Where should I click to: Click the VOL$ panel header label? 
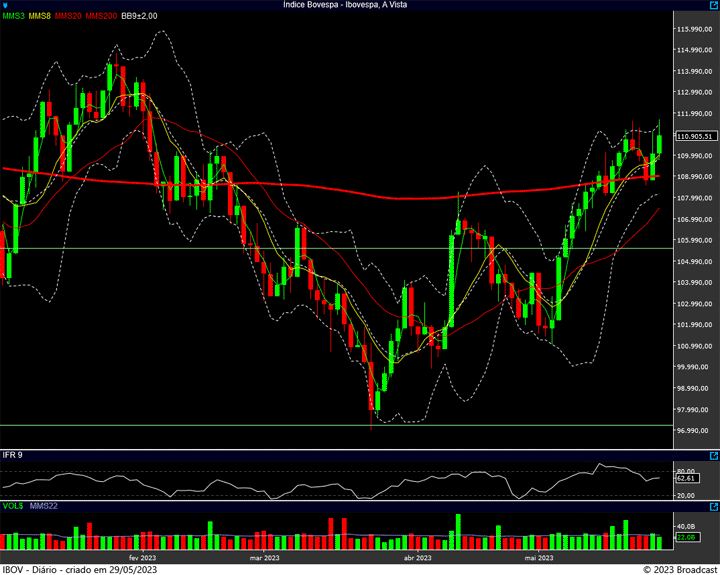point(13,506)
